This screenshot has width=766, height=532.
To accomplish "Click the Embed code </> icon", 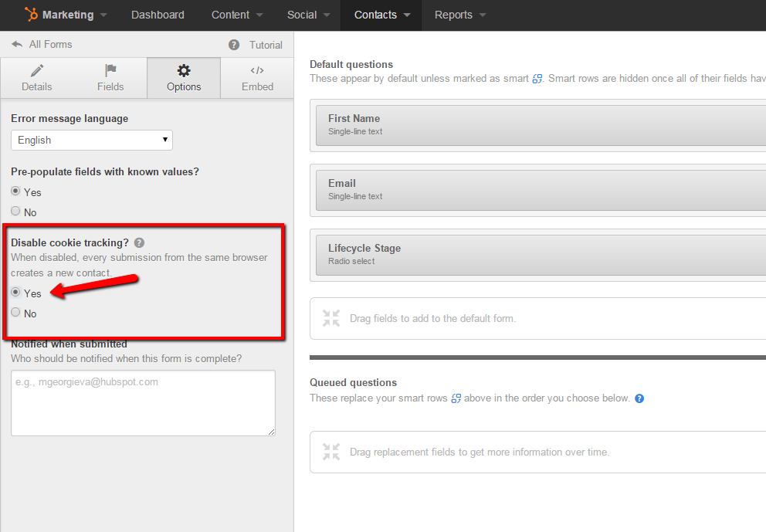I will [256, 71].
